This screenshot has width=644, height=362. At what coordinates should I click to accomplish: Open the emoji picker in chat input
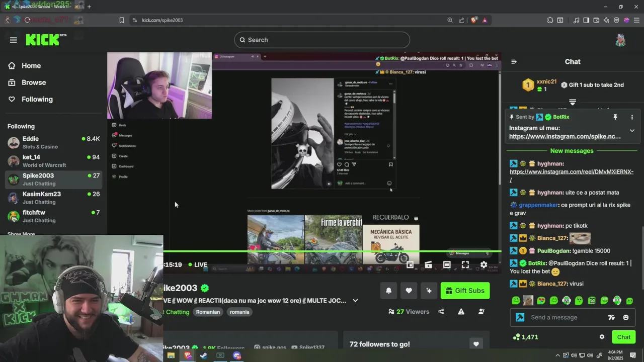point(626,317)
